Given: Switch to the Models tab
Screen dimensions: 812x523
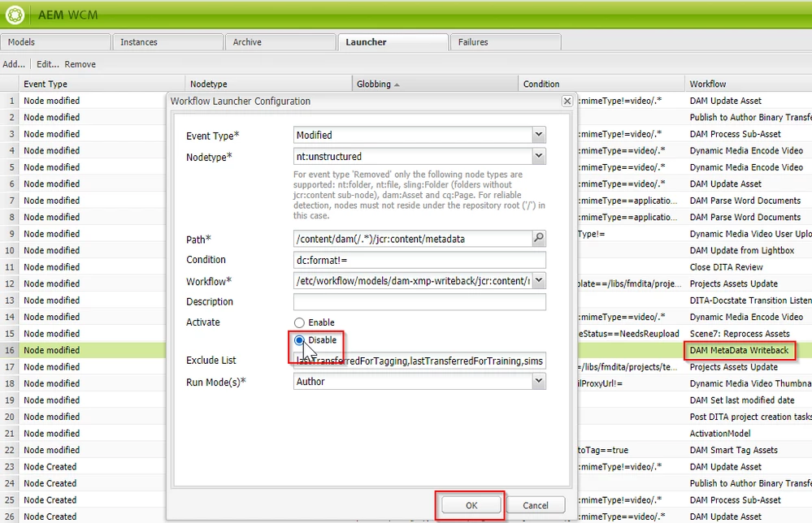Looking at the screenshot, I should click(x=55, y=42).
